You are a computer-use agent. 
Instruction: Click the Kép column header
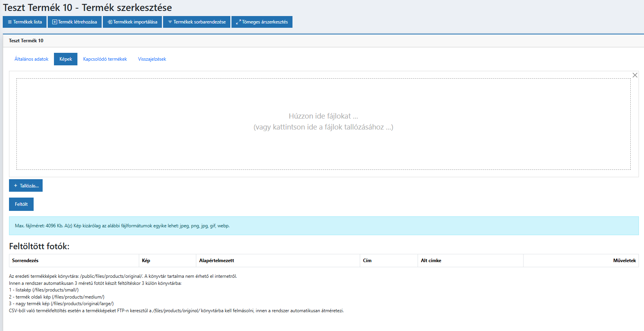146,261
